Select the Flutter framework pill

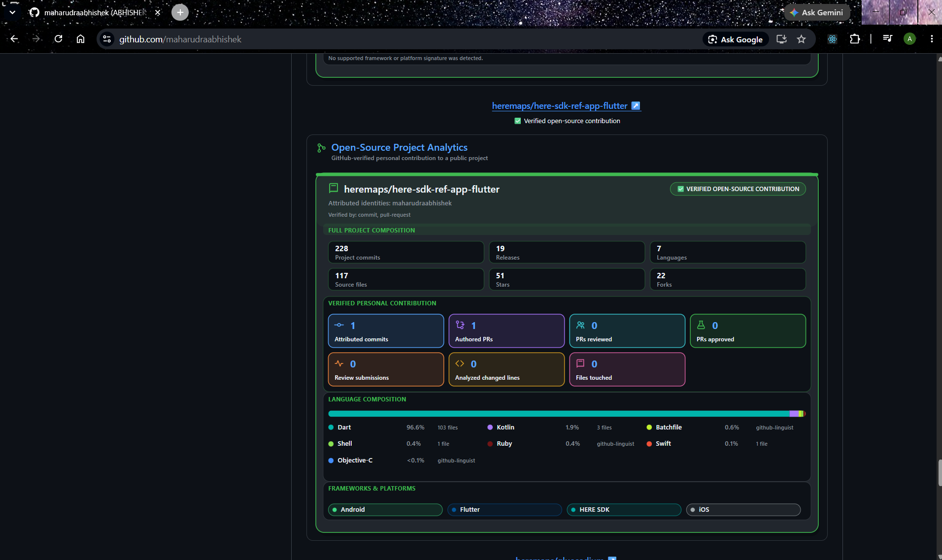tap(505, 510)
